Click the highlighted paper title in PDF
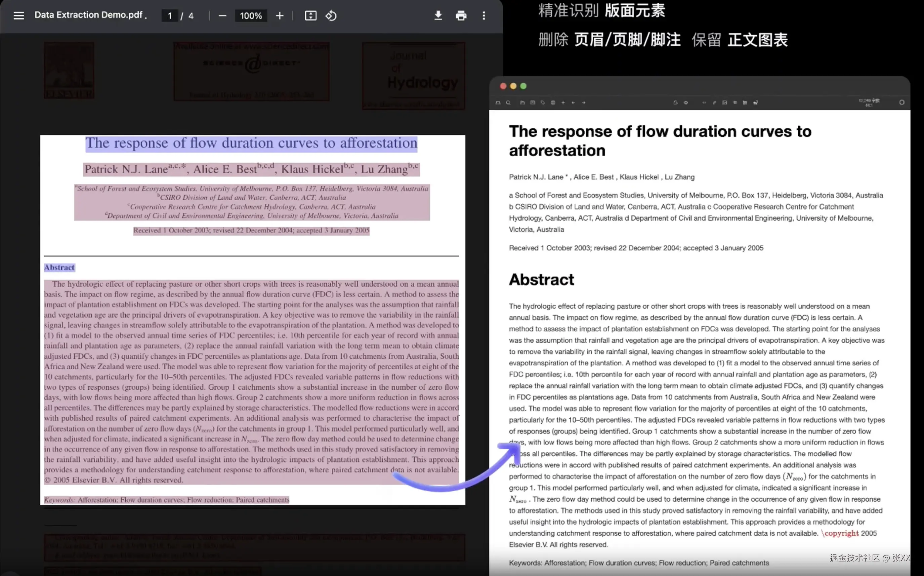Viewport: 924px width, 576px height. tap(251, 143)
